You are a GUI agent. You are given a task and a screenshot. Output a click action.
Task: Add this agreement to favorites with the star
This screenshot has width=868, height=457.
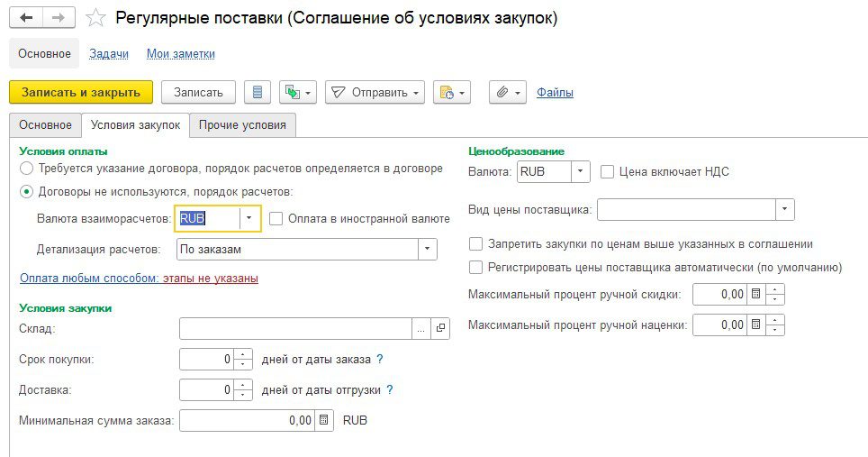point(96,19)
